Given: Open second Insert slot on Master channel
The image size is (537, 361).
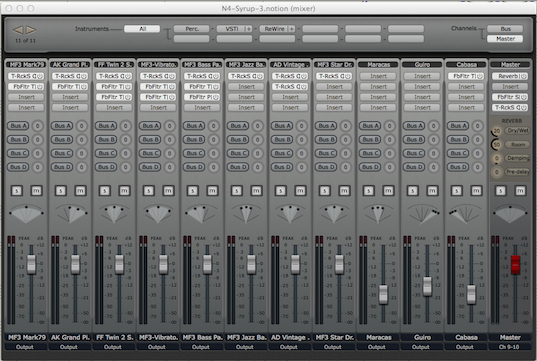Looking at the screenshot, I should (x=510, y=87).
